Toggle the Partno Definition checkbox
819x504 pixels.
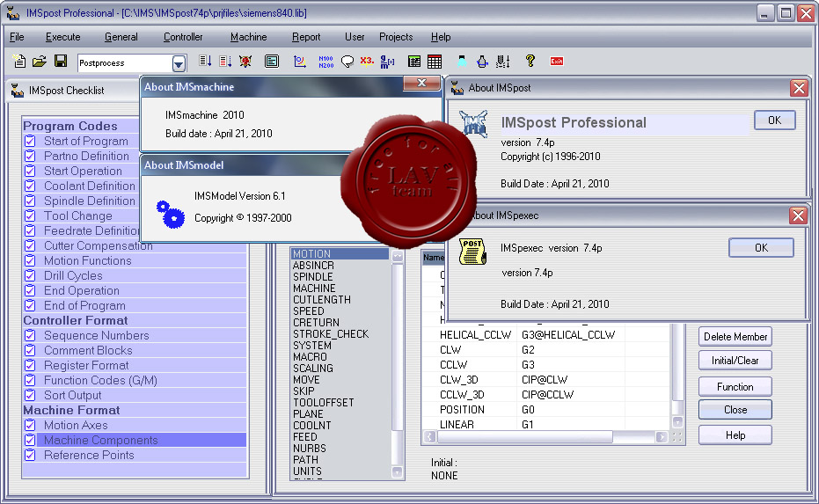click(30, 156)
